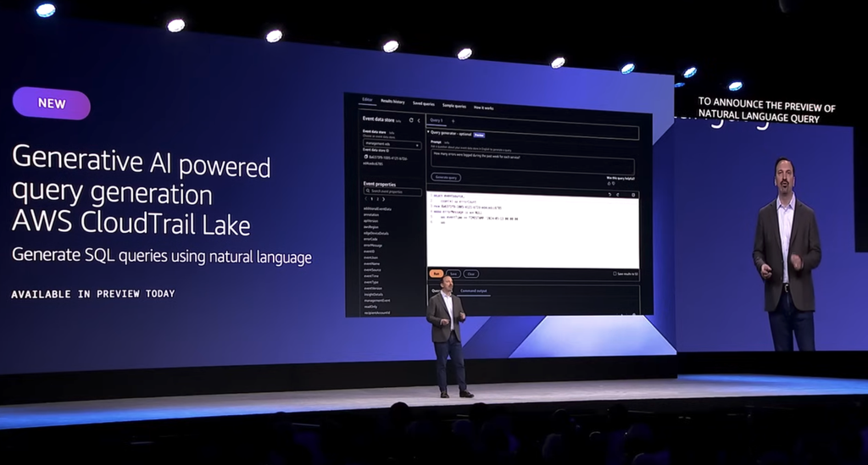Click the Generate query button

446,178
